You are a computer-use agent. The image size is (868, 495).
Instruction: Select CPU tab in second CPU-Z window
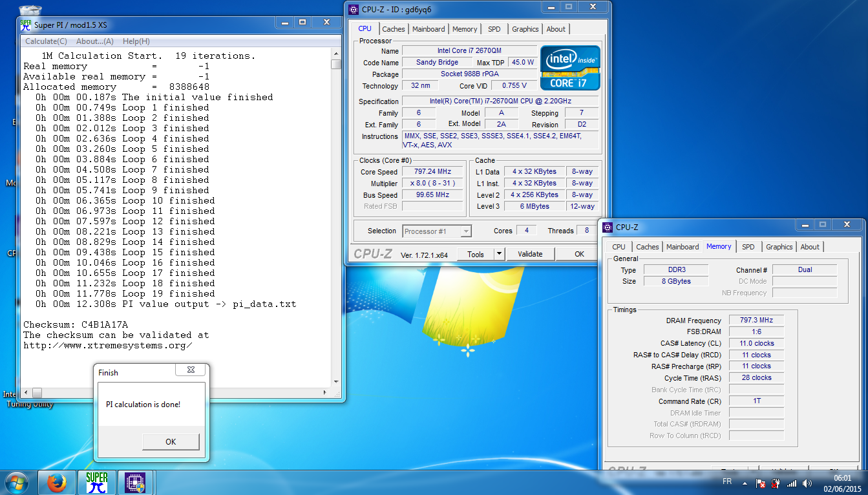(619, 247)
